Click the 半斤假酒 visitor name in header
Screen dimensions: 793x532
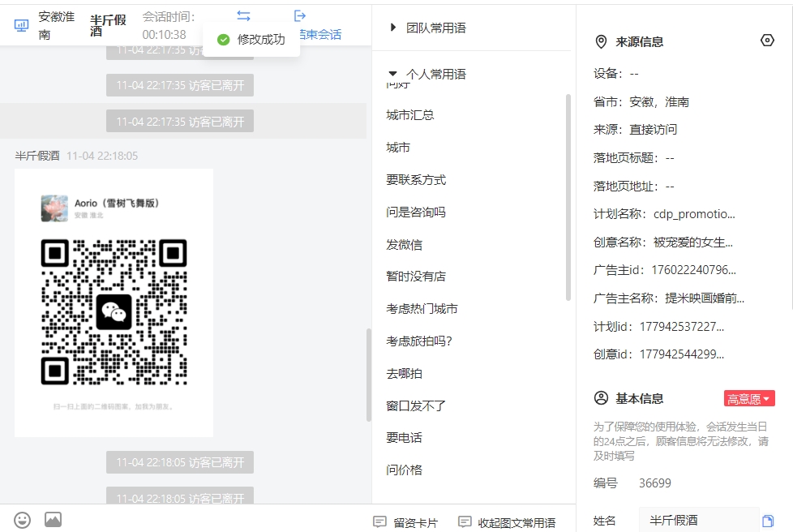[108, 25]
